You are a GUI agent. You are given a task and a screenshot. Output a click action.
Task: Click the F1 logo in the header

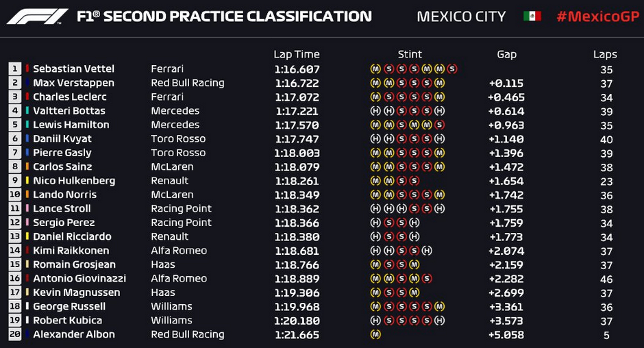(38, 16)
